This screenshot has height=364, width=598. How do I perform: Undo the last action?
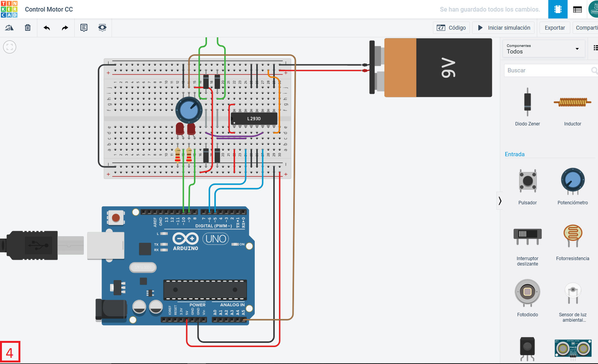(47, 28)
